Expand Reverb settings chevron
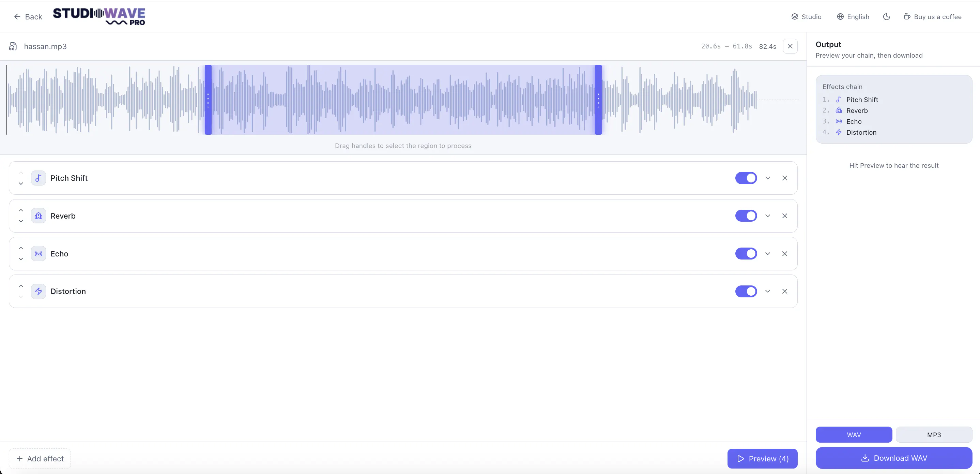Image resolution: width=980 pixels, height=474 pixels. tap(767, 216)
